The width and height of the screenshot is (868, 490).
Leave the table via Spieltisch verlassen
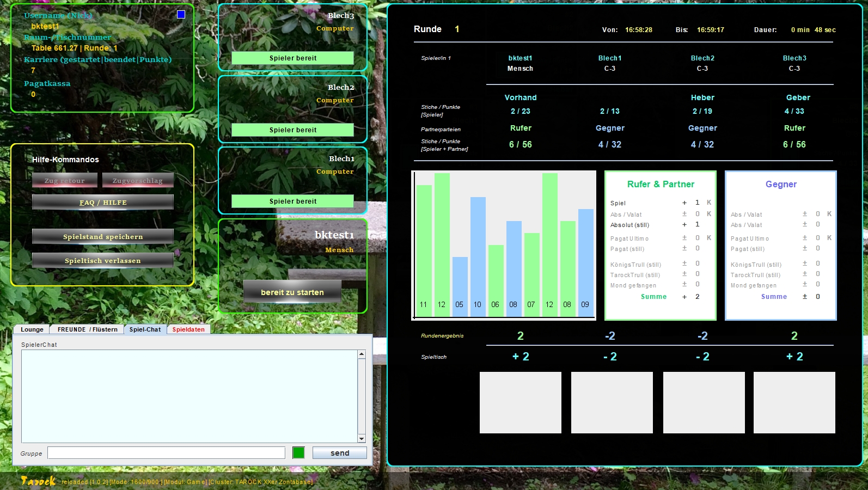(x=103, y=261)
